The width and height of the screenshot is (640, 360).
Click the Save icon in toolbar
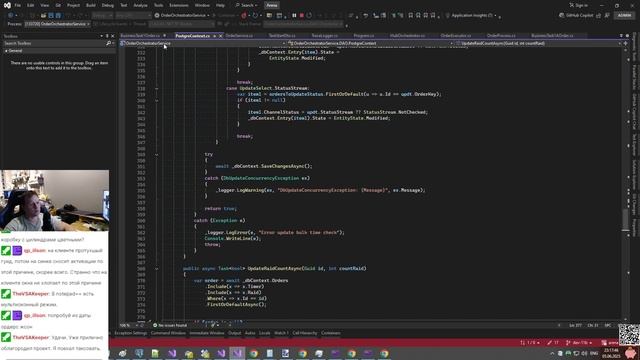[51, 16]
